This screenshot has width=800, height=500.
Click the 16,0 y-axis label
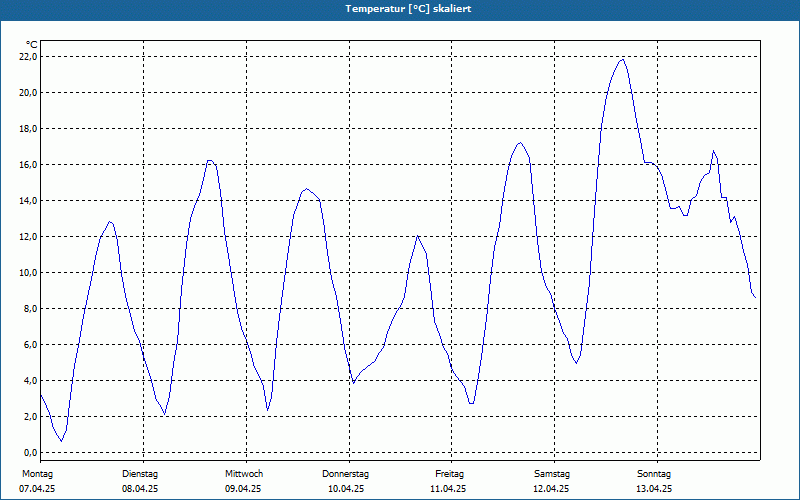point(28,165)
